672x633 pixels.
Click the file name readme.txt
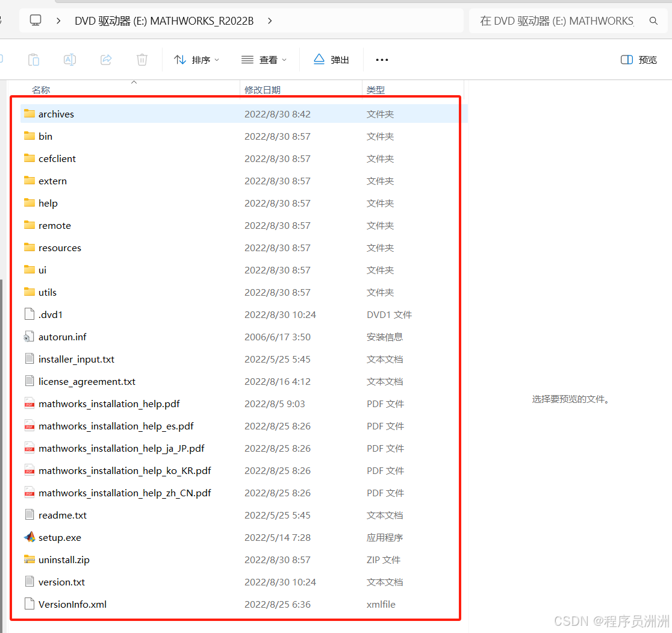(63, 515)
